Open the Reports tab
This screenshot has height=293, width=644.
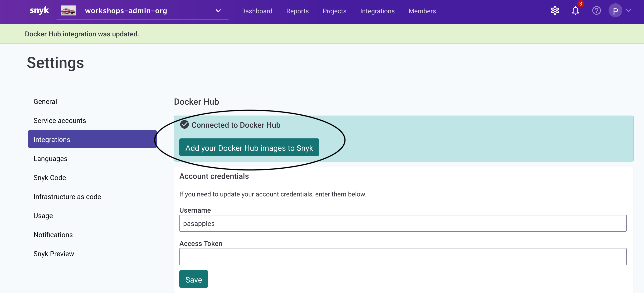coord(297,11)
